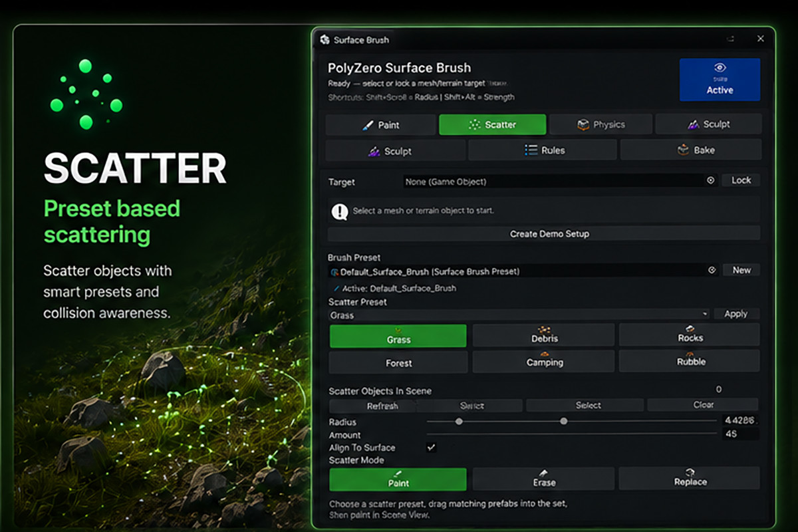Click the warning icon beside 'Select a mesh'
Screen dimensions: 798x532
[x=340, y=211]
